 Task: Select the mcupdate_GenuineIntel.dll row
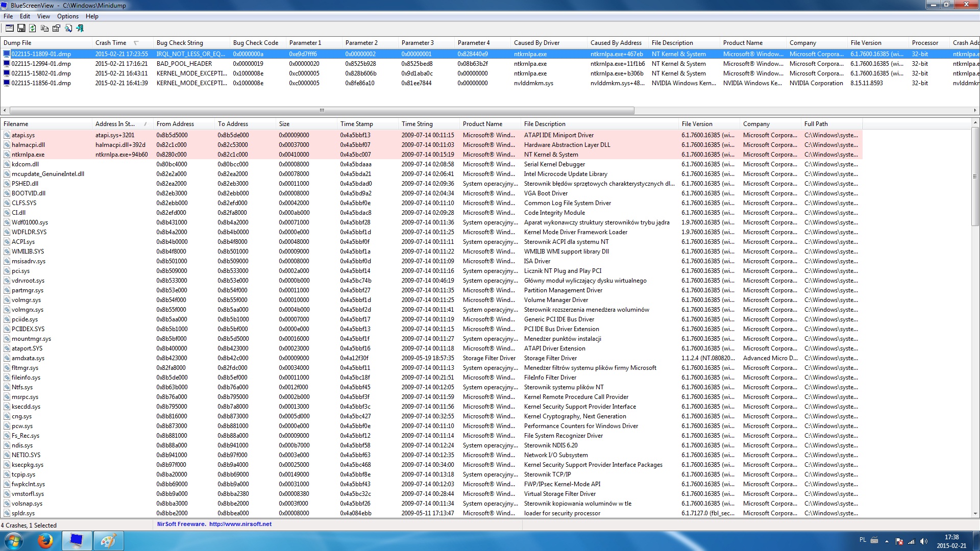coord(431,174)
